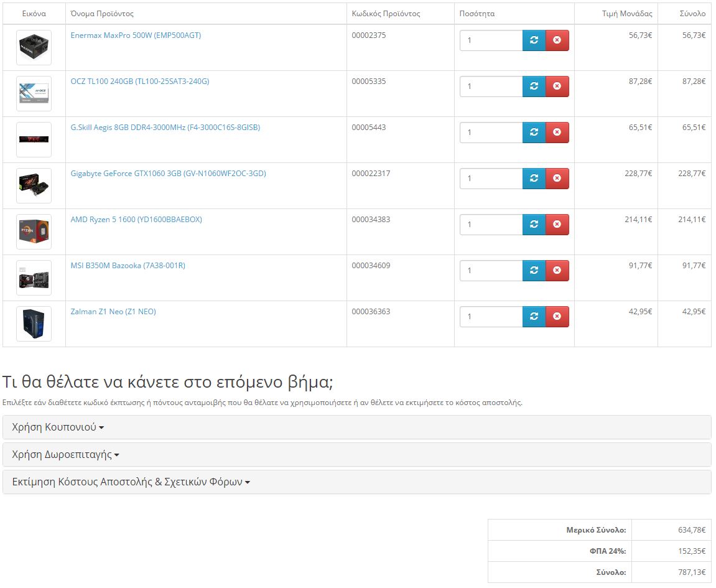Image resolution: width=716 pixels, height=588 pixels.
Task: Click the AMD Ryzen box thumbnail
Action: (34, 232)
